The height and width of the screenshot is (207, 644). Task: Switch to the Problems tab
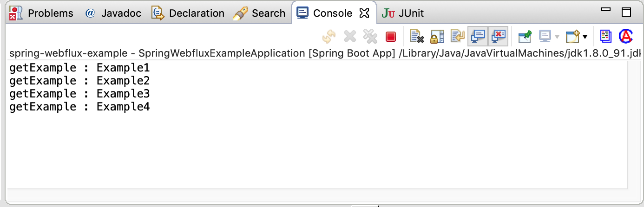[41, 13]
